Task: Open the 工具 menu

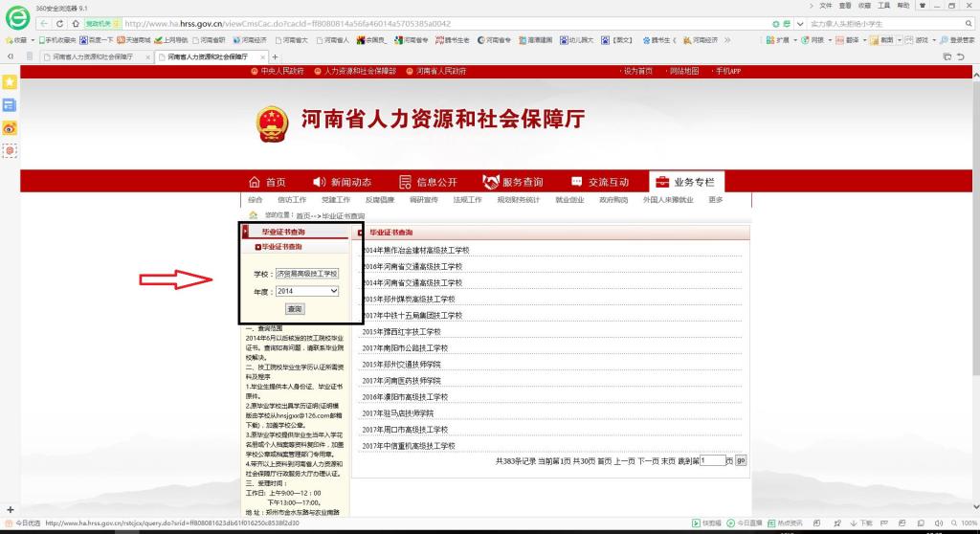Action: click(883, 6)
